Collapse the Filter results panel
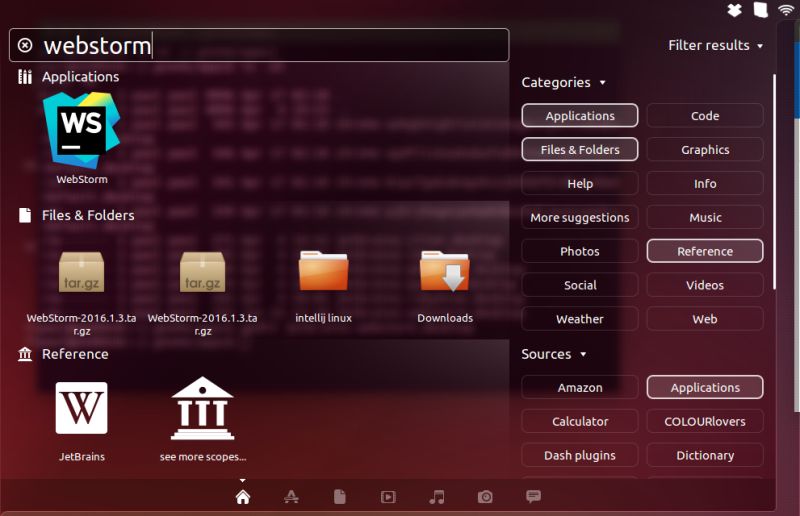 point(715,45)
